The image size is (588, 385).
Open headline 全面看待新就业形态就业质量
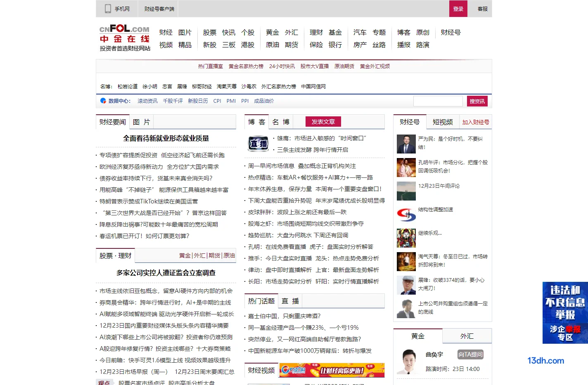(x=166, y=139)
